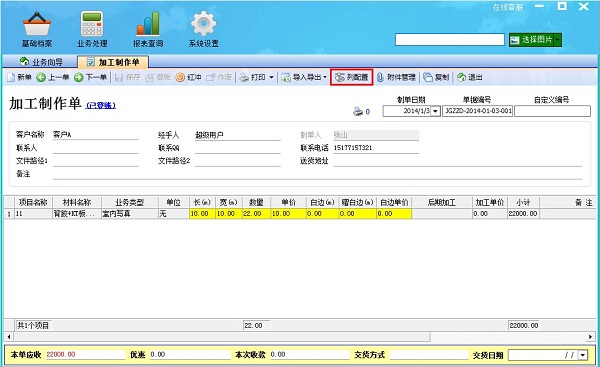Click the 单据编号 field
The height and width of the screenshot is (367, 600).
click(478, 111)
